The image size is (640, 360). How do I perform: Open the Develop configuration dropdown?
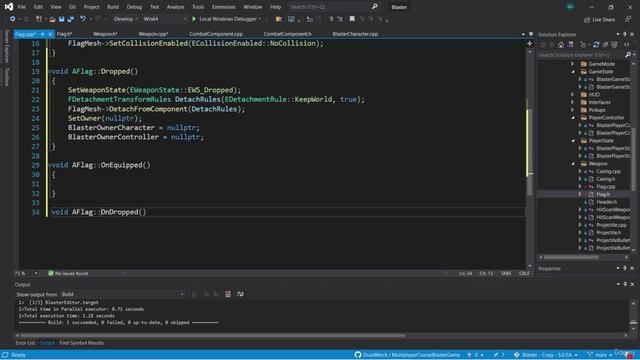tap(125, 19)
